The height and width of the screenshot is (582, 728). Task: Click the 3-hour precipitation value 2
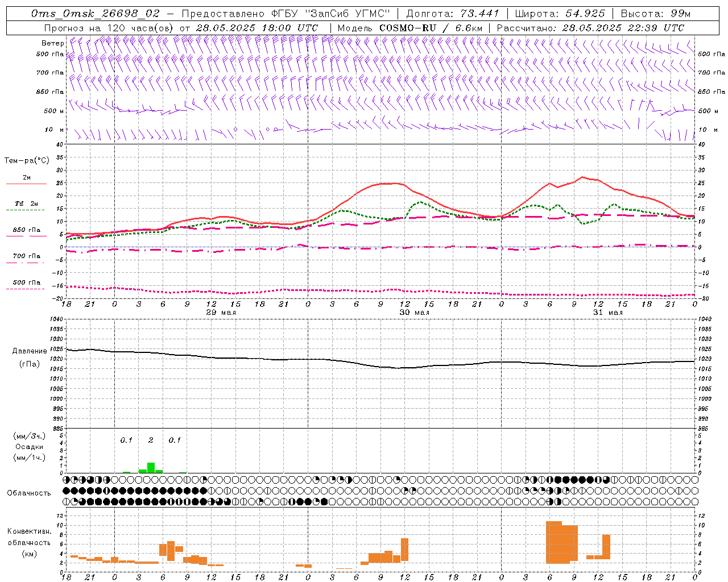[151, 440]
